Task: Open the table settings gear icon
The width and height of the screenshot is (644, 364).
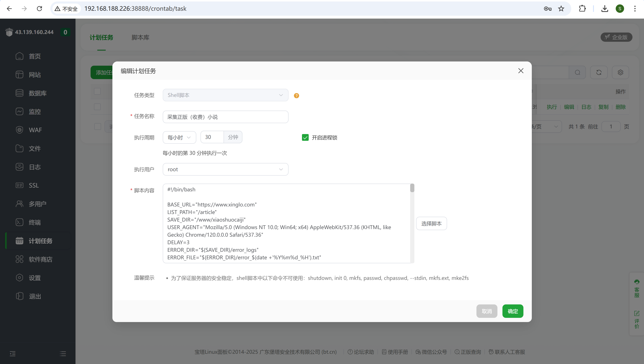Action: (620, 72)
